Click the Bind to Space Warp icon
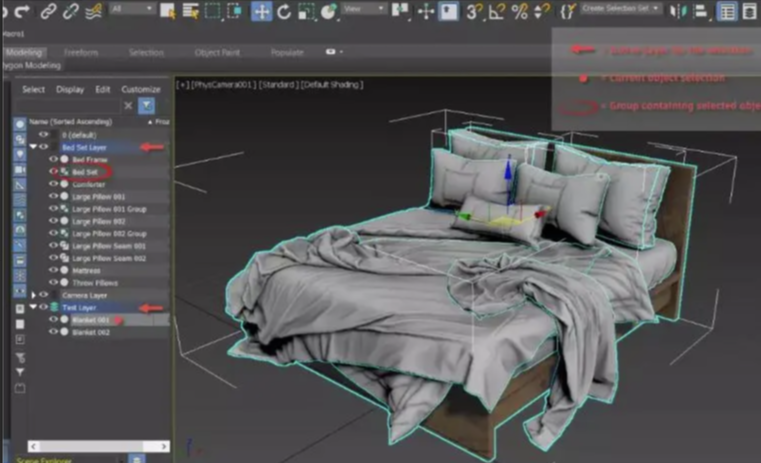 point(94,12)
